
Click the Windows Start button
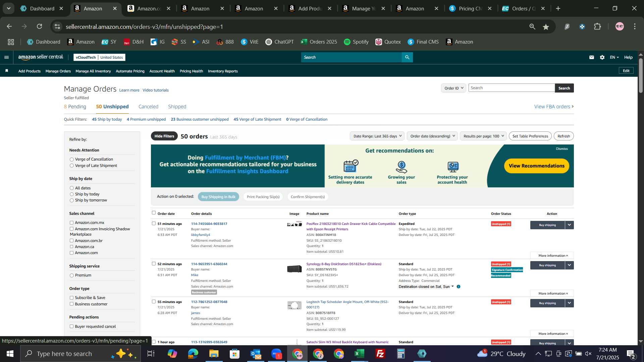[10, 354]
